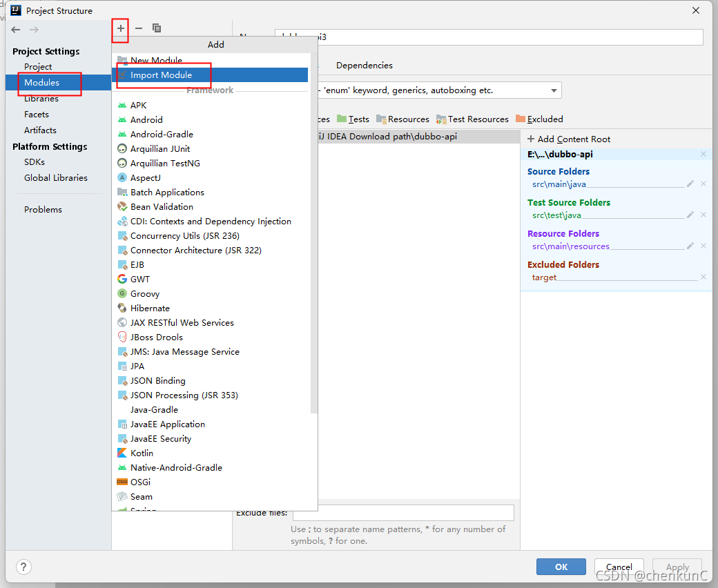The width and height of the screenshot is (718, 588).
Task: Select Android-Gradle framework
Action: [x=210, y=135]
